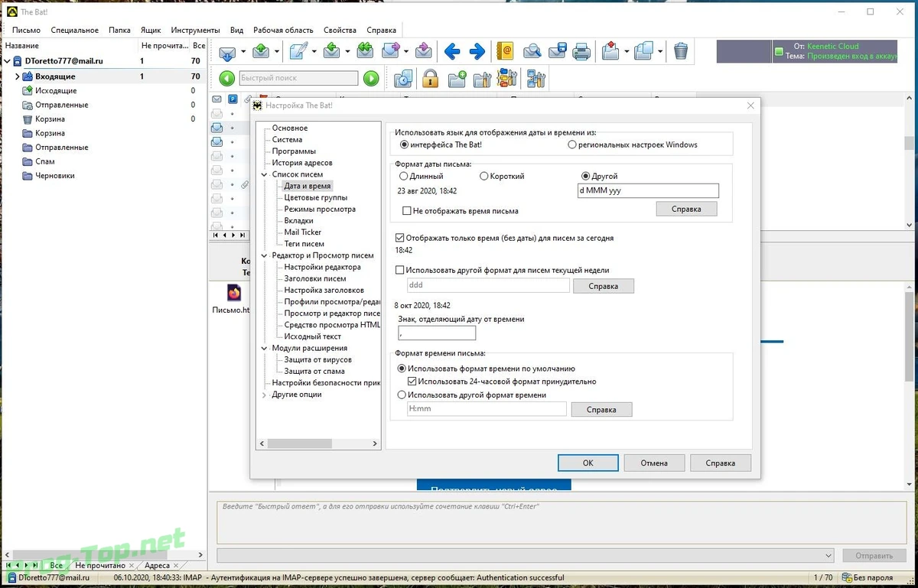Open the "Письмо" menu
The height and width of the screenshot is (588, 918).
pyautogui.click(x=26, y=30)
